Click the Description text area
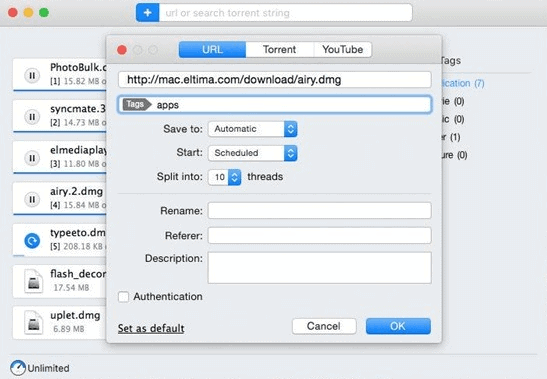Viewport: 547px width, 379px height. click(320, 268)
